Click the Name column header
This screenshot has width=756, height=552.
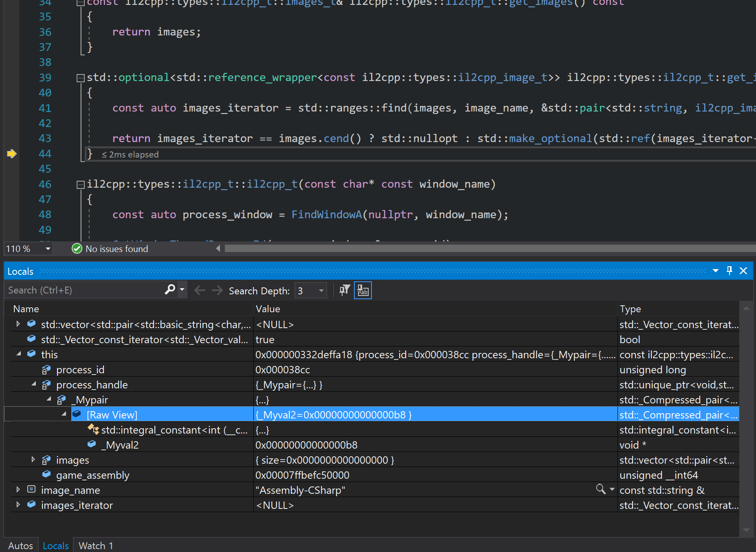click(x=132, y=309)
